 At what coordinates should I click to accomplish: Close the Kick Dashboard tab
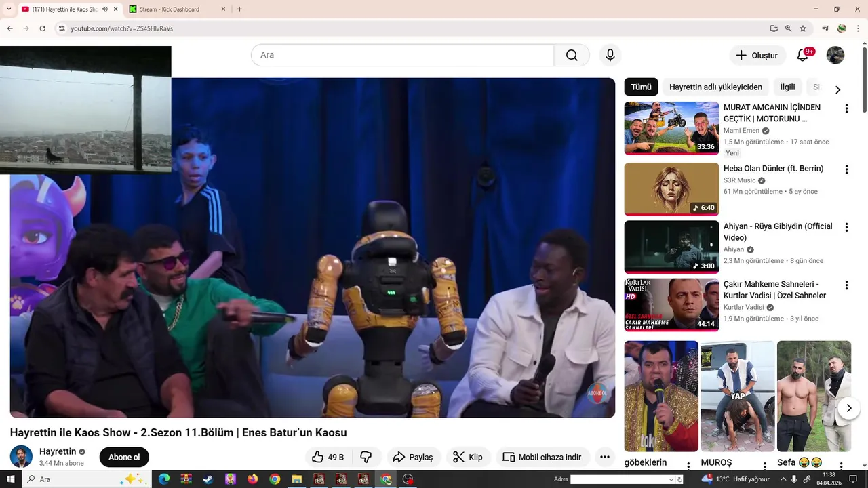tap(223, 9)
